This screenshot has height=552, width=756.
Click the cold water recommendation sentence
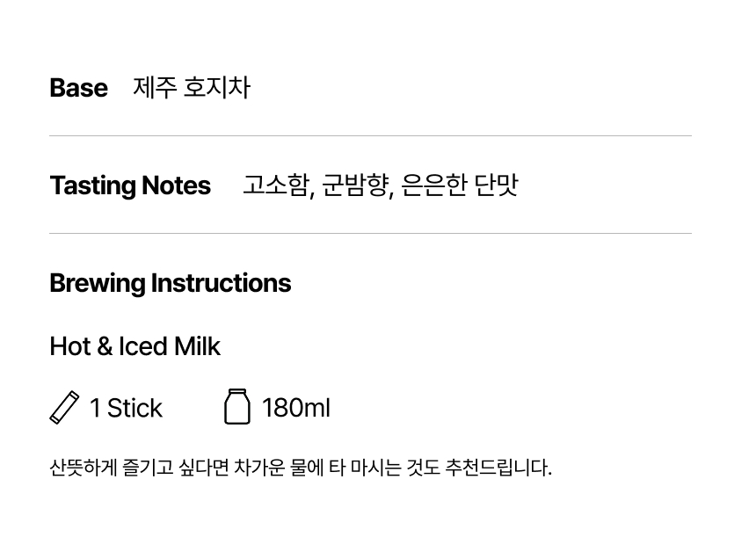301,467
